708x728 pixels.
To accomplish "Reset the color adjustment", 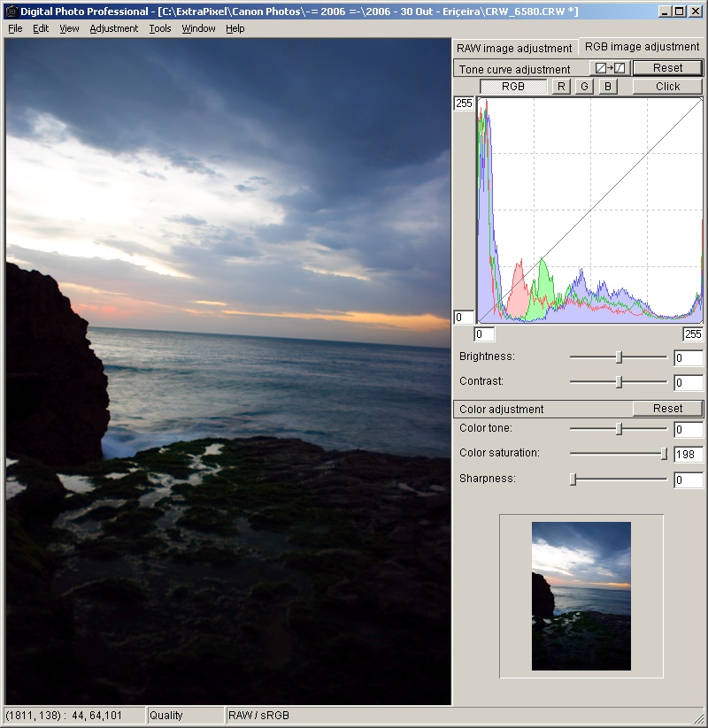I will pyautogui.click(x=667, y=409).
